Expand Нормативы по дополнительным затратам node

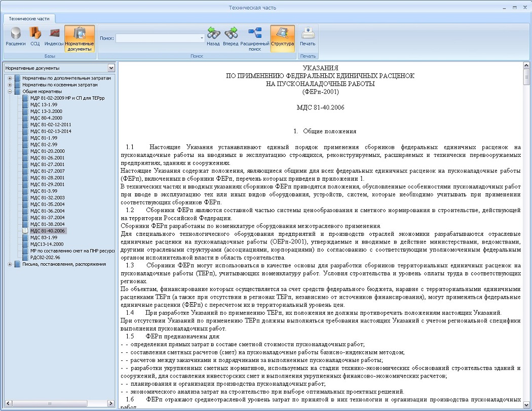(x=10, y=78)
